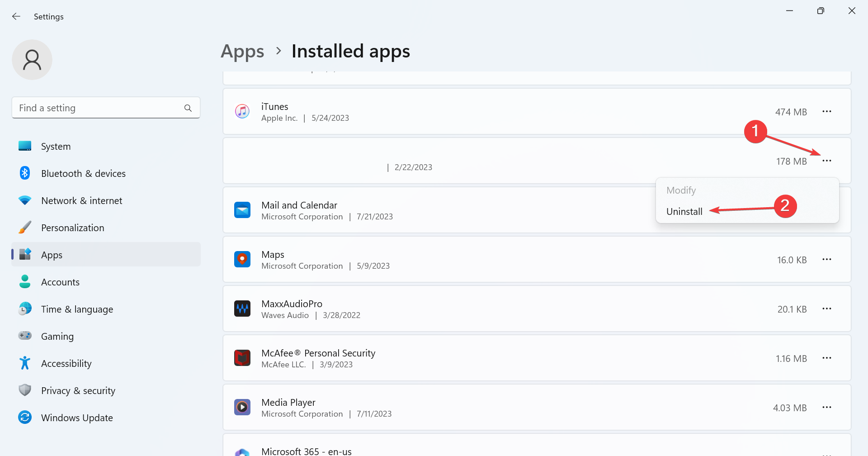Viewport: 868px width, 456px height.
Task: Click the Gaming controller icon
Action: pyautogui.click(x=25, y=336)
